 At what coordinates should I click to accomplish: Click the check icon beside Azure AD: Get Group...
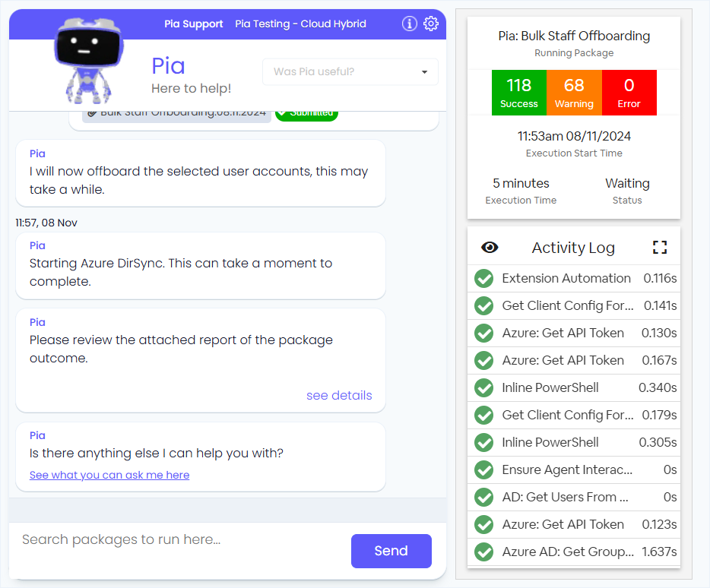[x=484, y=552]
